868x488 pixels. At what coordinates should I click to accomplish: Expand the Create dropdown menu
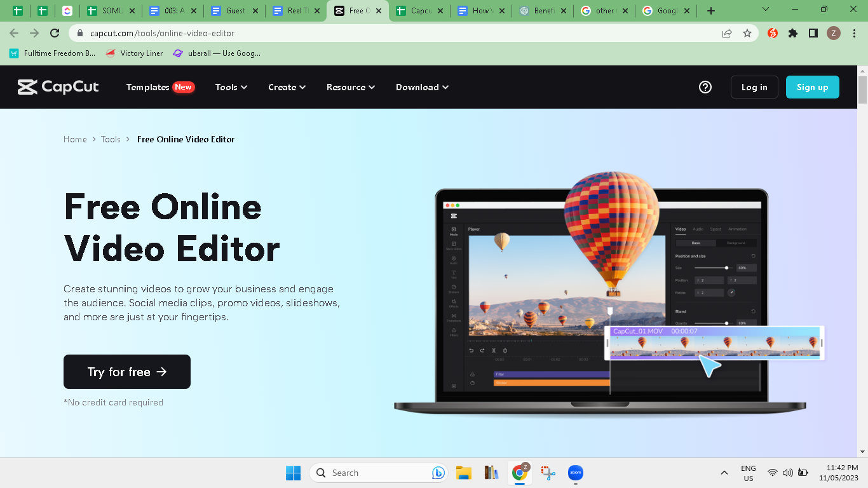287,87
